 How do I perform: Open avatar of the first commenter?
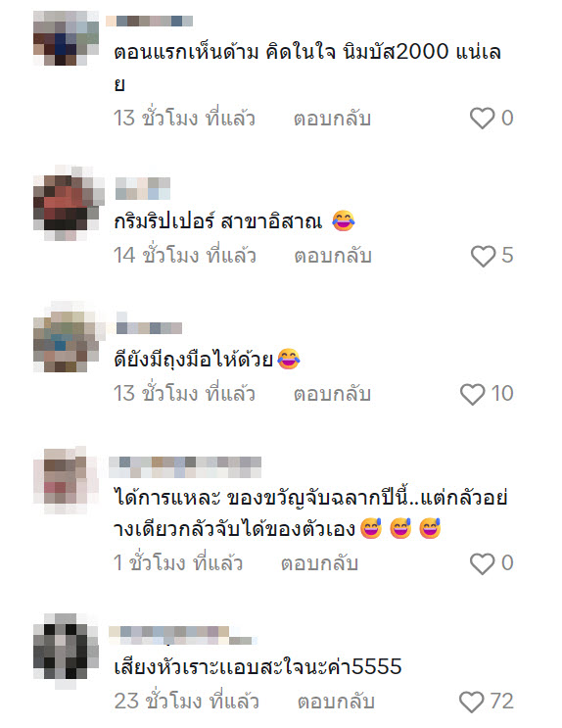pos(66,38)
